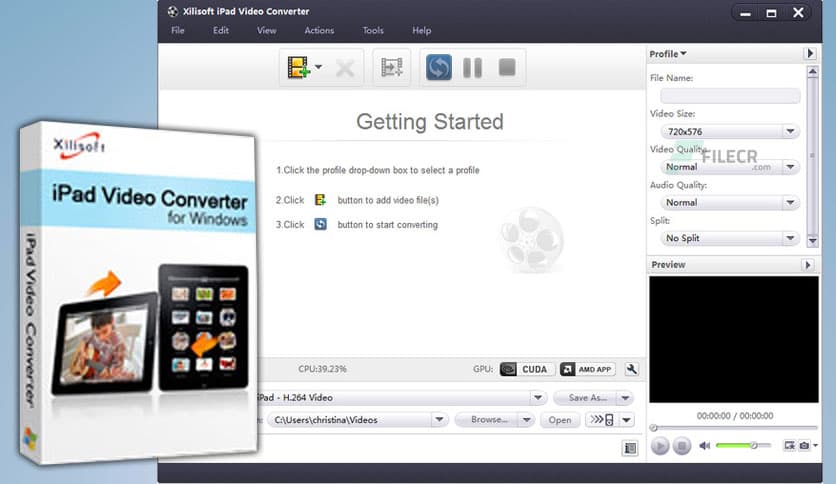This screenshot has height=484, width=836.
Task: Click the add file icon in step 2
Action: point(320,200)
